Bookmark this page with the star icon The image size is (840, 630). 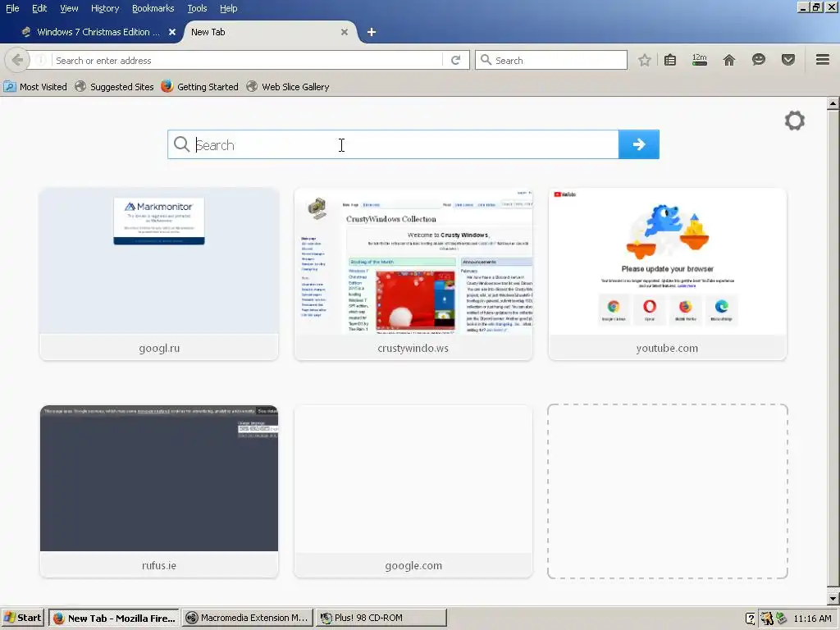pyautogui.click(x=645, y=60)
